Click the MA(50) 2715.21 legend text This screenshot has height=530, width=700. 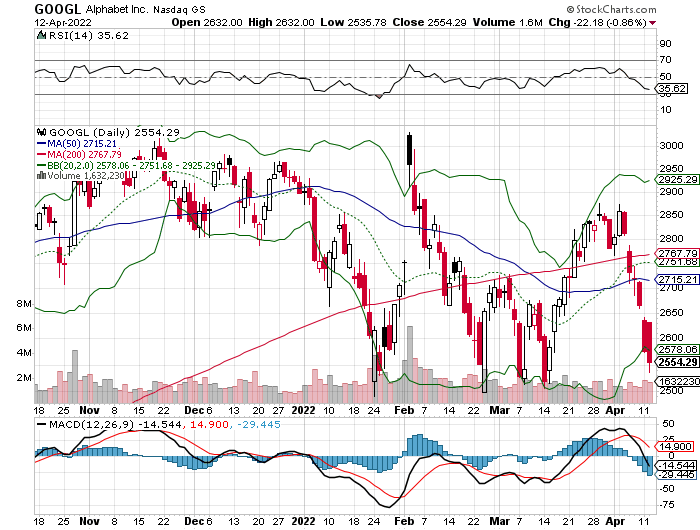tap(82, 144)
